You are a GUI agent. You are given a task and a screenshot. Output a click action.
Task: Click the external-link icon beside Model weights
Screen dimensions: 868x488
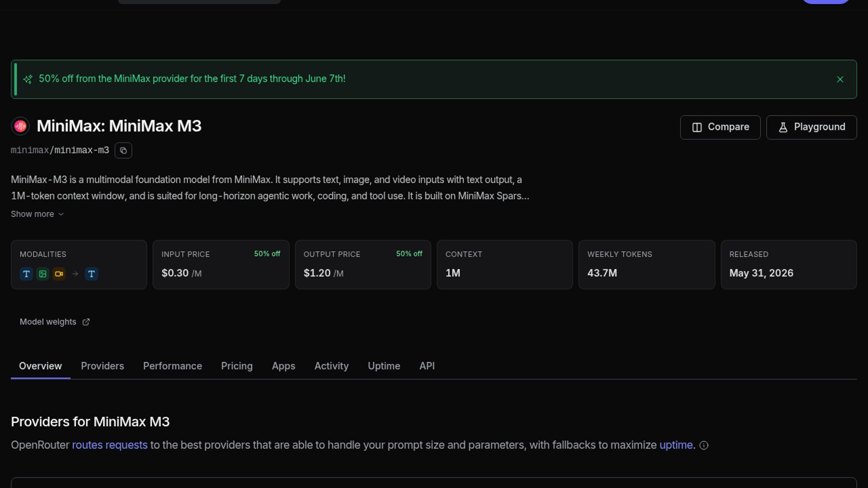coord(86,322)
